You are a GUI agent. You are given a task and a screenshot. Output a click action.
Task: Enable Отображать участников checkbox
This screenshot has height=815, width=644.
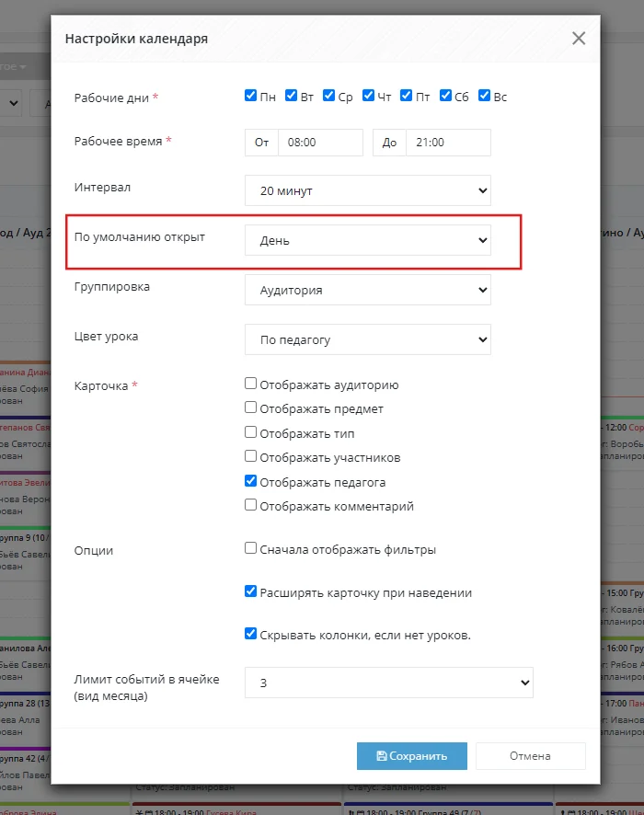point(250,456)
